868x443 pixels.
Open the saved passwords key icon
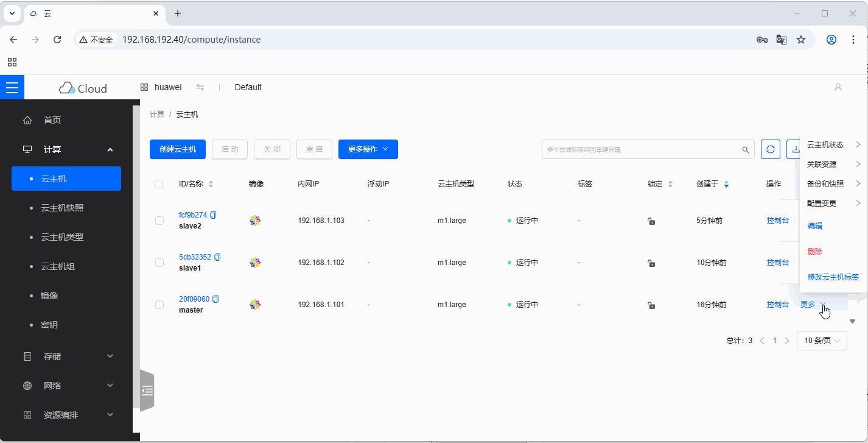click(762, 40)
